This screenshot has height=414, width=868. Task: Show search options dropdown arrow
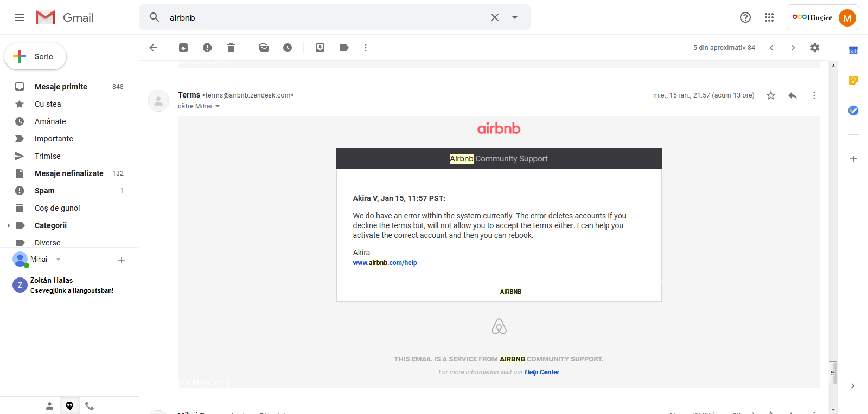pos(515,17)
